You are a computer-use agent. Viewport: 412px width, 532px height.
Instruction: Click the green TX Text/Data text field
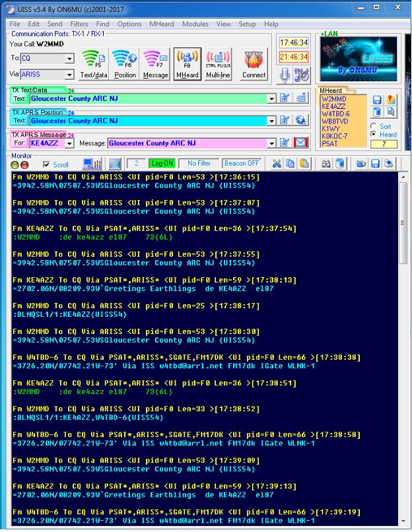149,99
